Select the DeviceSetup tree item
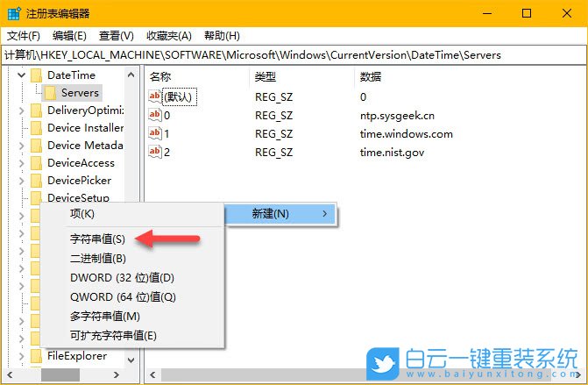The height and width of the screenshot is (385, 588). coord(78,197)
